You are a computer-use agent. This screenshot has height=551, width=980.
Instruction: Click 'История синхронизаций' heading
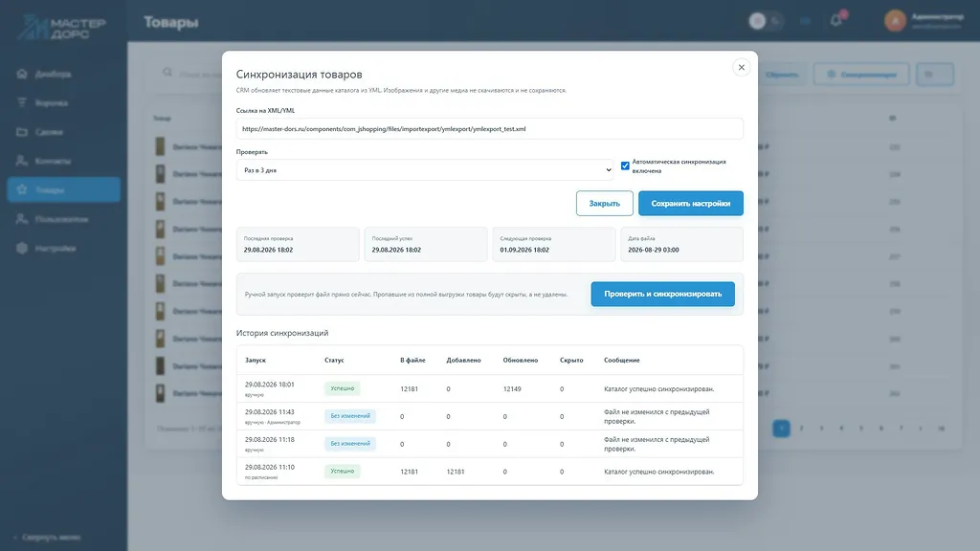(282, 333)
